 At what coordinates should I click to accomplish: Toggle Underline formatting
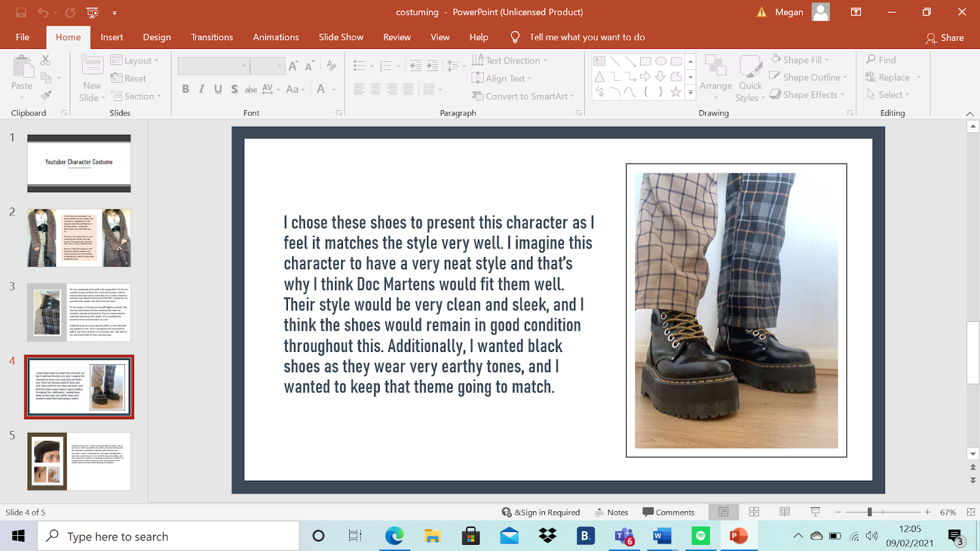point(218,89)
